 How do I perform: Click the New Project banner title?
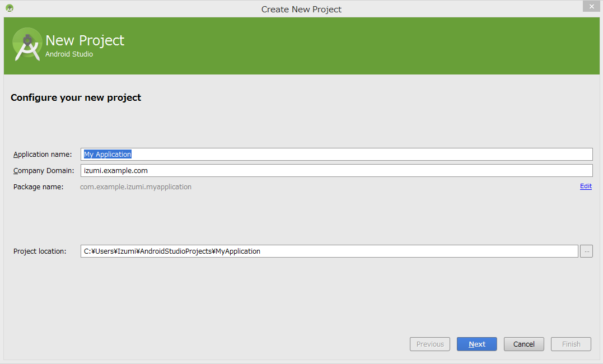[x=85, y=40]
